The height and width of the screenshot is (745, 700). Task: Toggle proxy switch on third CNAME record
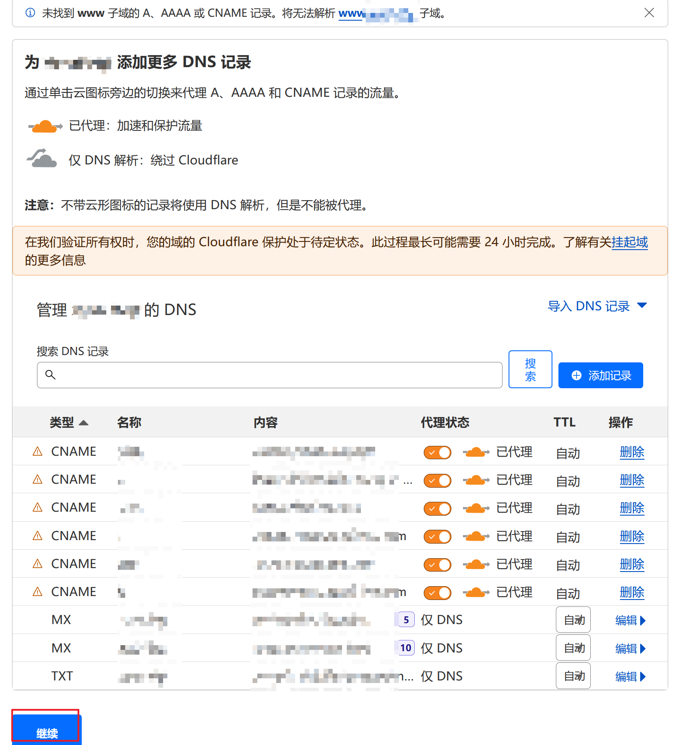(x=437, y=508)
